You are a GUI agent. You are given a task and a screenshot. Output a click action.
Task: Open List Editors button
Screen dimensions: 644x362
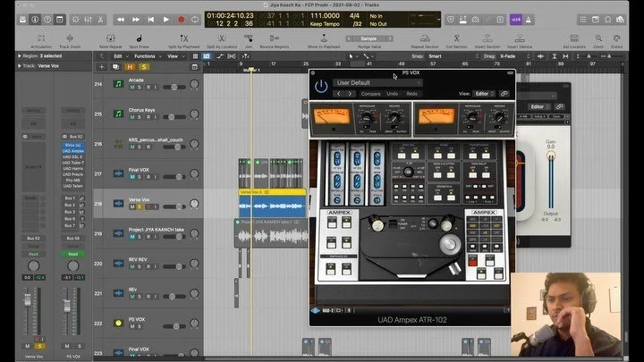pos(583,20)
